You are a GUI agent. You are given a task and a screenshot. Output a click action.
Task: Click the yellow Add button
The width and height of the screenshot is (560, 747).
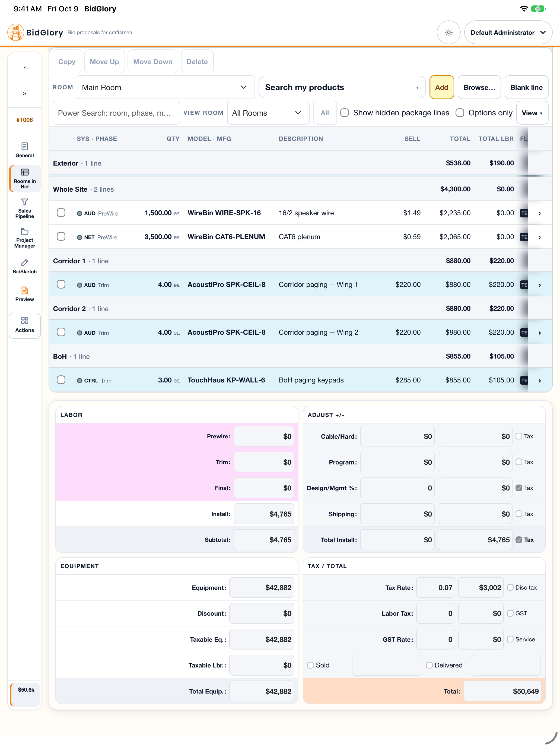441,87
